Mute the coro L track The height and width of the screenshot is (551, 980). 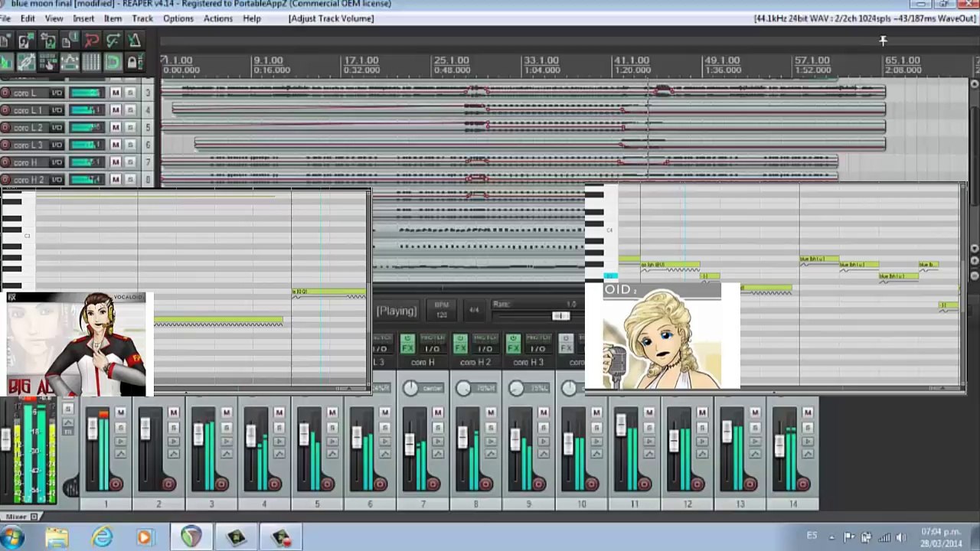116,93
